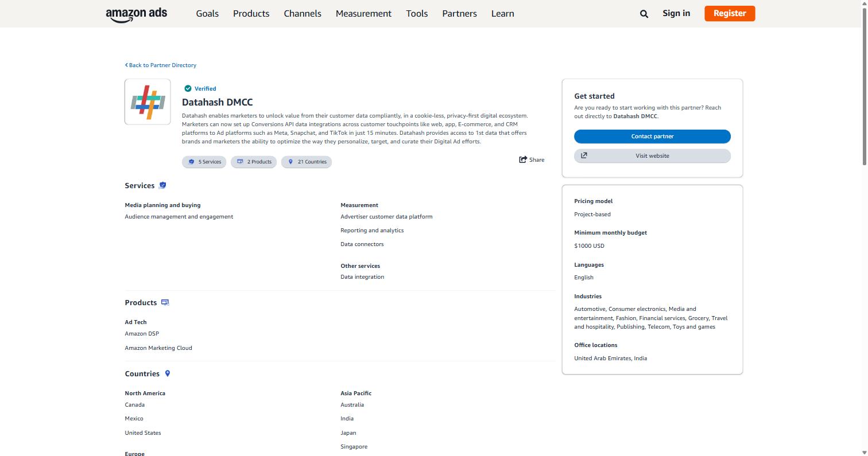Image resolution: width=868 pixels, height=456 pixels.
Task: Open the Goals menu
Action: point(207,13)
